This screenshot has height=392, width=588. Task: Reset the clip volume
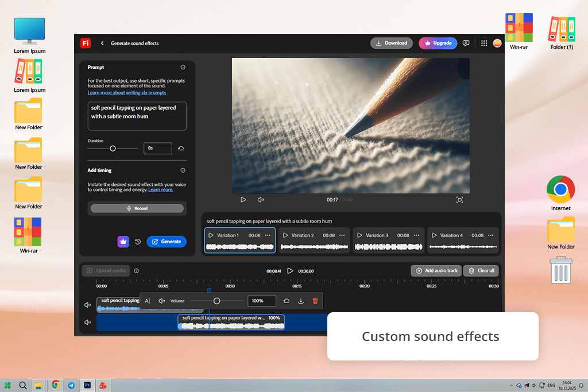point(287,301)
